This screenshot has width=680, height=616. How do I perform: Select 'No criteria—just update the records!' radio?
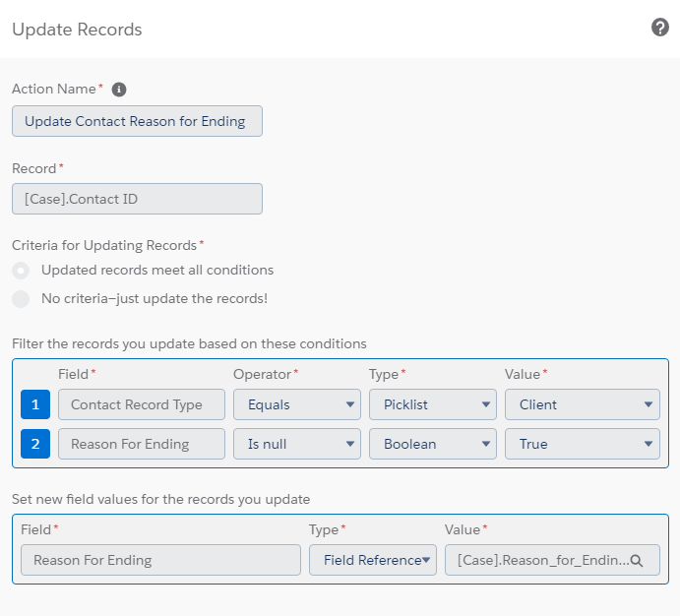point(21,299)
